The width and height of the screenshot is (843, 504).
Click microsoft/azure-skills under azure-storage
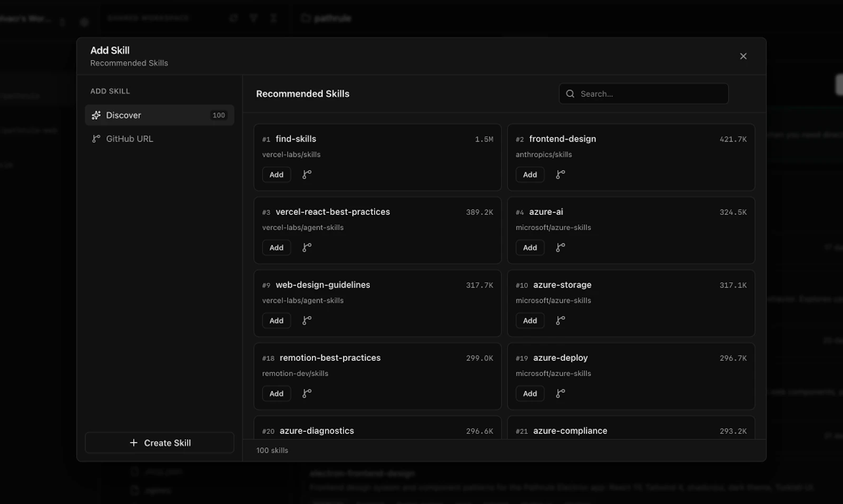(553, 301)
